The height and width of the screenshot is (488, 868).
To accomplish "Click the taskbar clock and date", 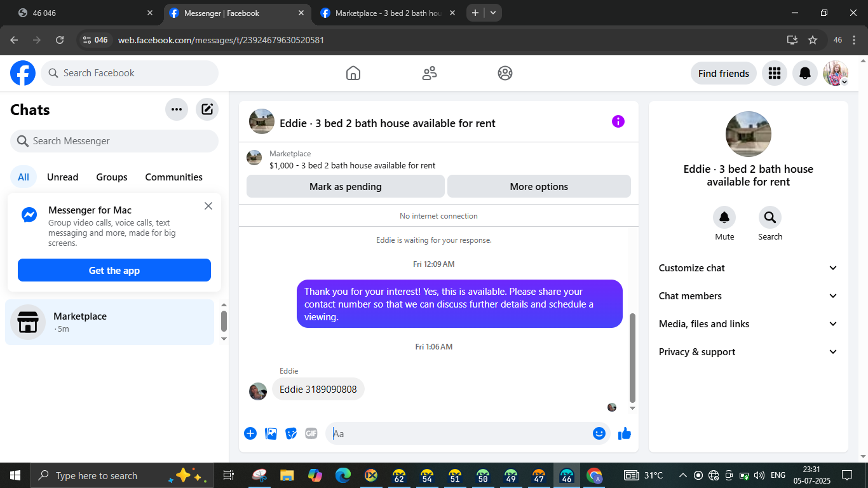I will pos(811,475).
